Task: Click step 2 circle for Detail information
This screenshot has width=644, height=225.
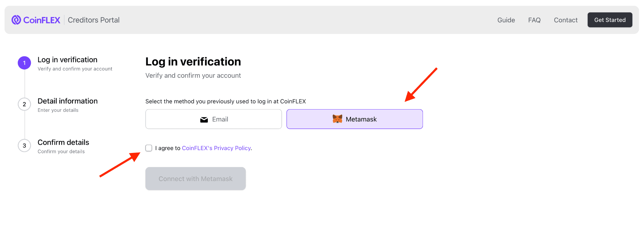Action: (24, 104)
